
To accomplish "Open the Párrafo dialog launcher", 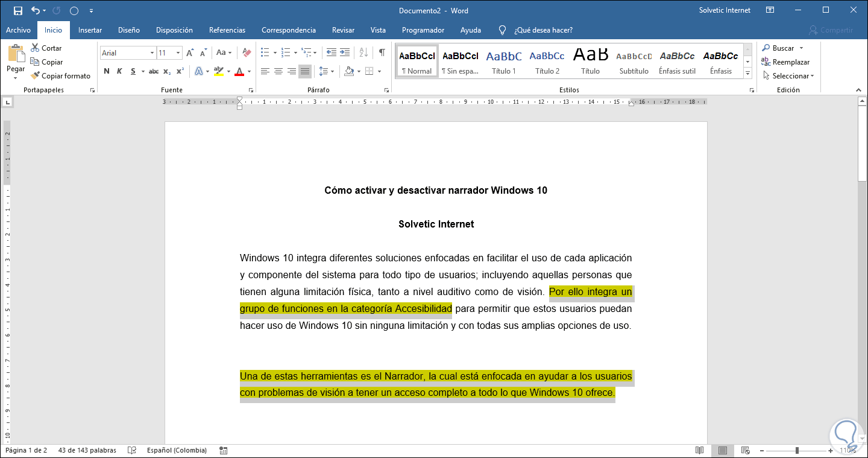I will [386, 91].
